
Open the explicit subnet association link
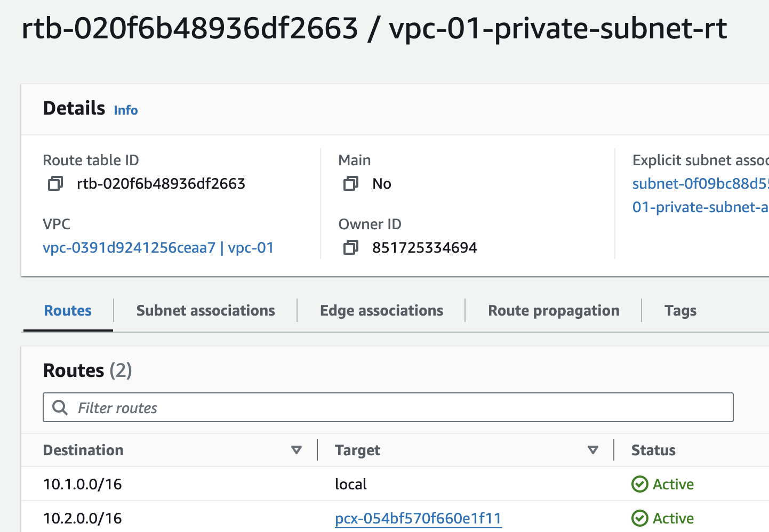coord(700,184)
